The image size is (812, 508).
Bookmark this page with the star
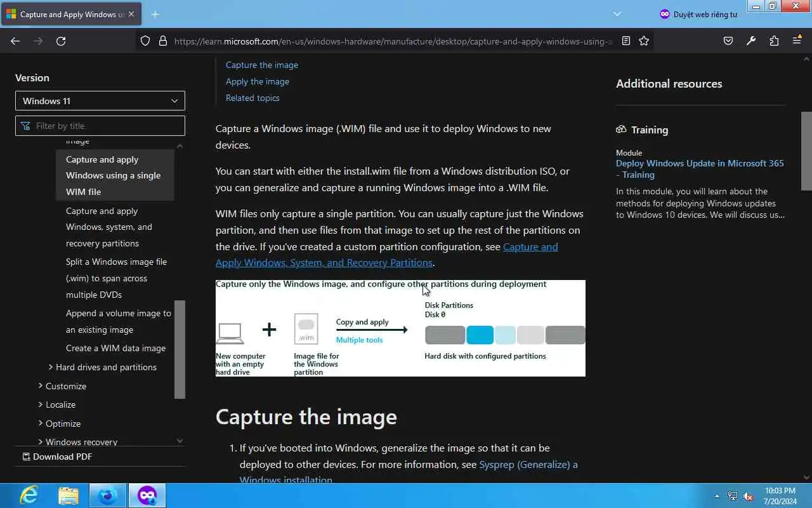click(x=644, y=41)
